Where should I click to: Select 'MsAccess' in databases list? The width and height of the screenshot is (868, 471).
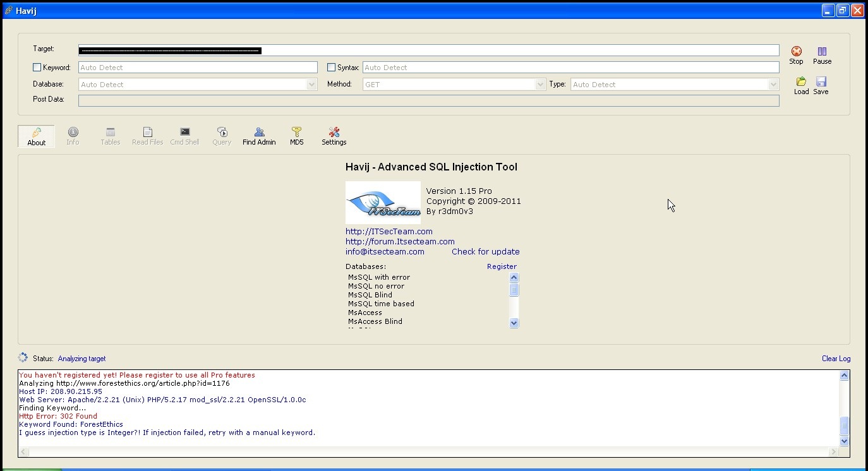tap(365, 313)
